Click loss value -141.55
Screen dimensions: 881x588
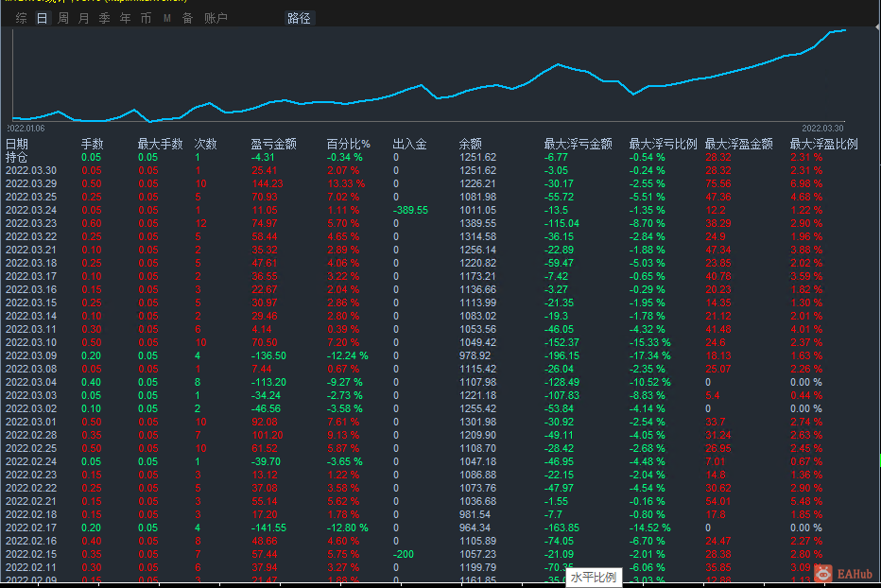tap(268, 527)
